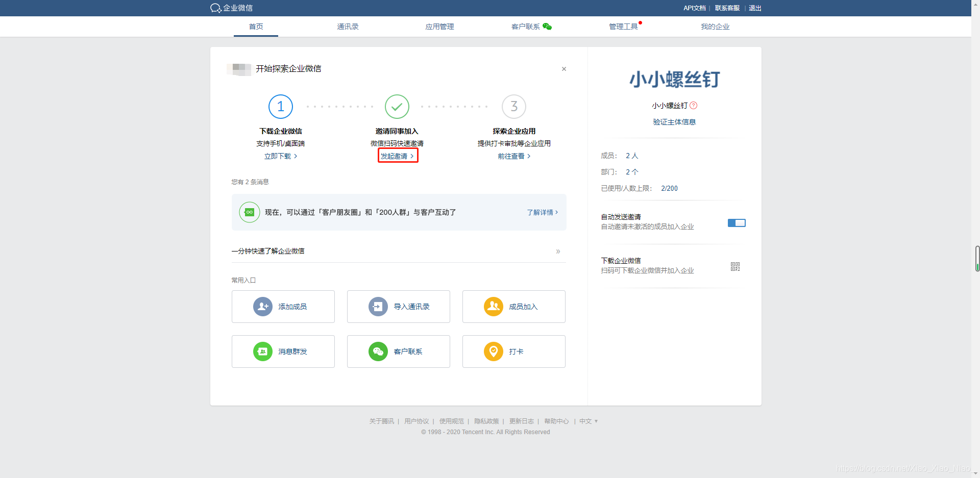
Task: Expand 一分钟快速了解企业微信 section
Action: click(399, 251)
